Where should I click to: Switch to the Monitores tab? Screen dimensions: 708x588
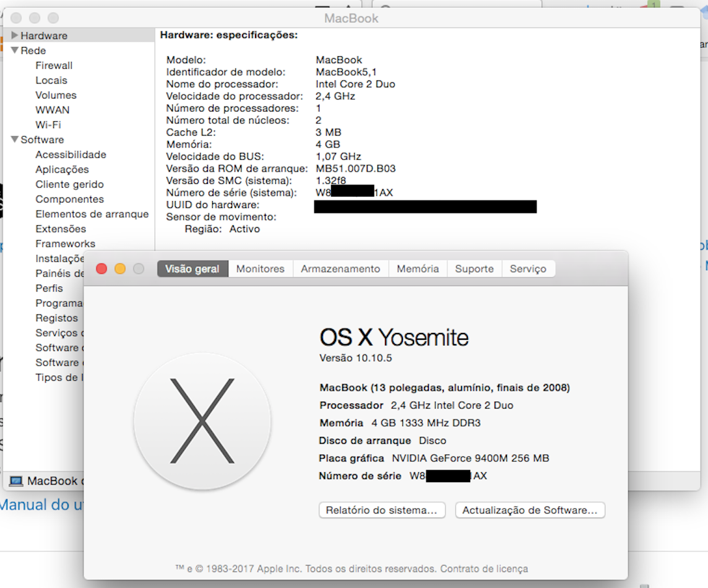coord(261,269)
